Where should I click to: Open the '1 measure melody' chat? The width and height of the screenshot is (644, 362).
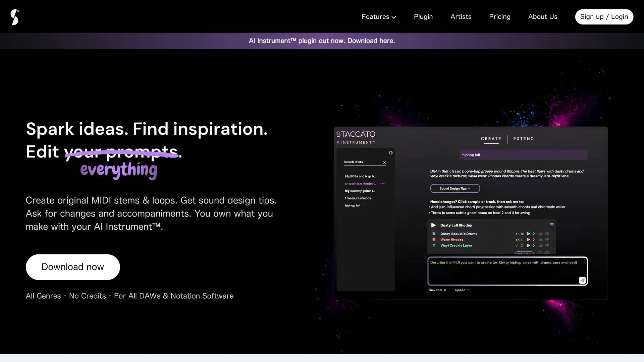point(358,198)
